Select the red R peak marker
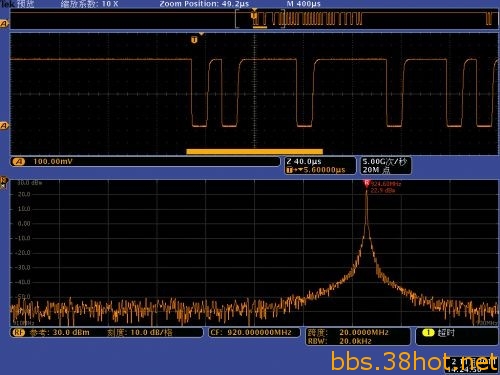The image size is (500, 375). coord(367,183)
